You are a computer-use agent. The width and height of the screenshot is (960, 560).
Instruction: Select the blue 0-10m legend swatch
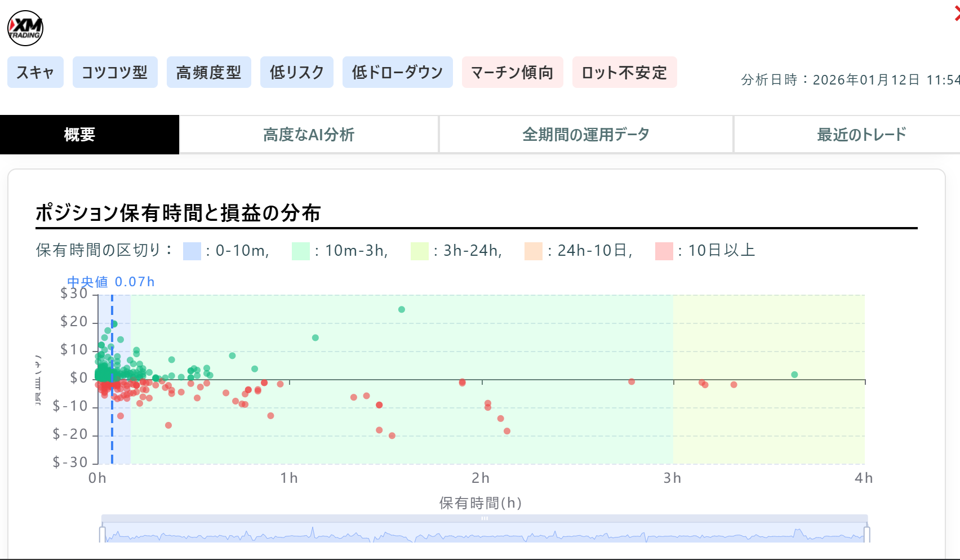pyautogui.click(x=191, y=251)
